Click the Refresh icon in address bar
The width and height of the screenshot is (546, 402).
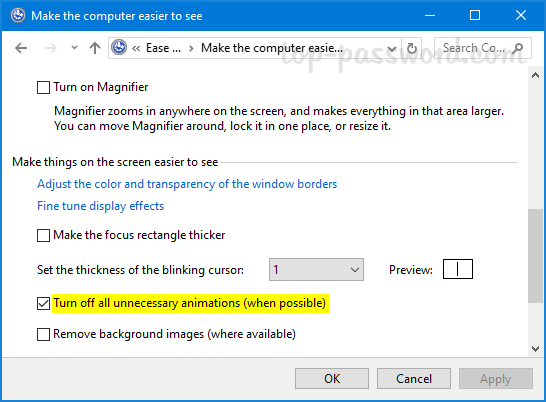tap(412, 48)
